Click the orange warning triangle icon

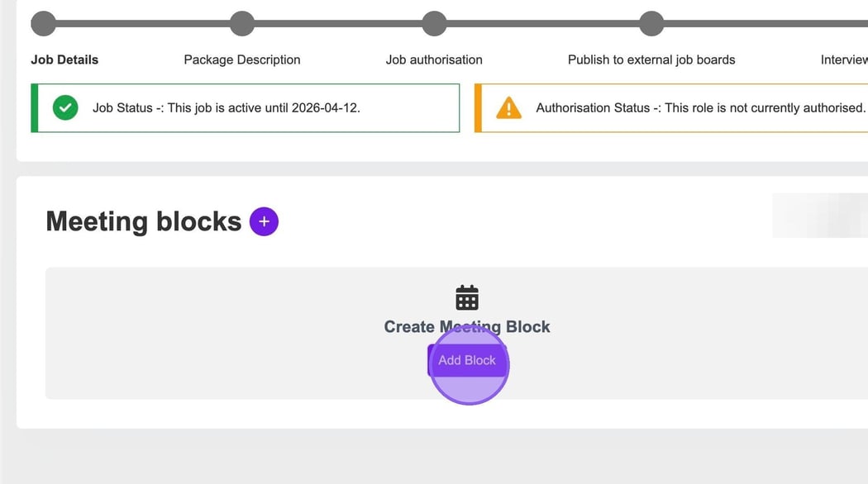tap(508, 107)
